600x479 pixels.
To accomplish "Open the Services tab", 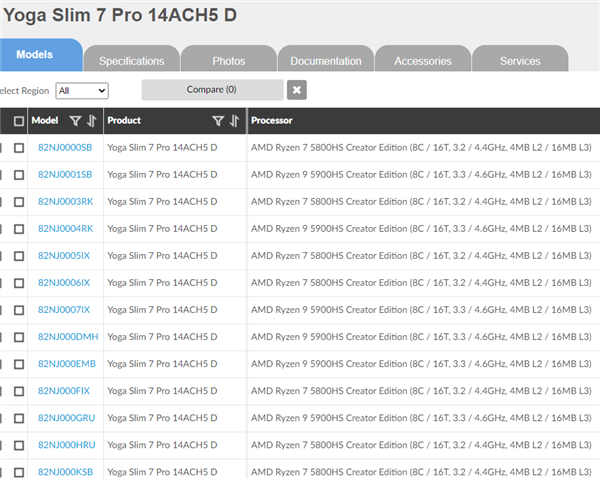I will click(520, 59).
